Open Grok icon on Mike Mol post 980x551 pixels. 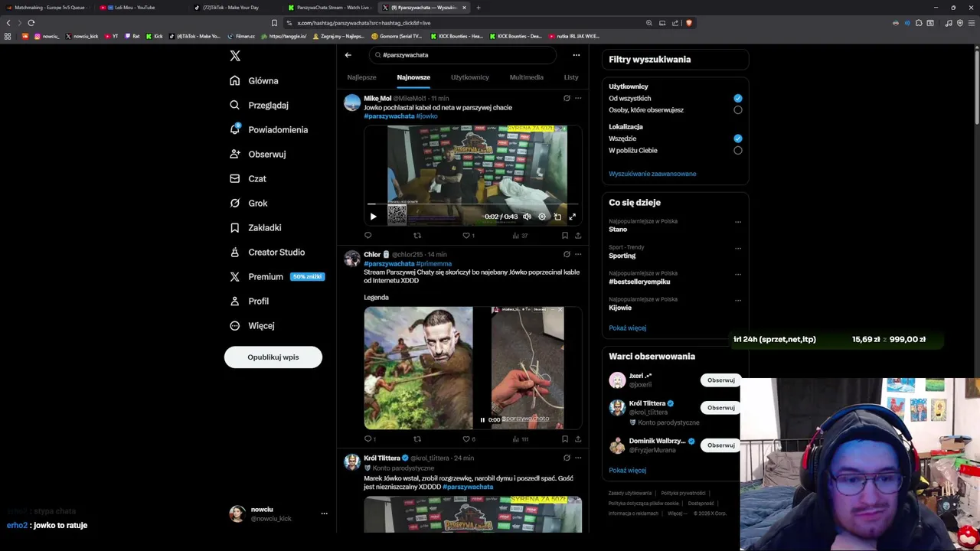pyautogui.click(x=567, y=98)
